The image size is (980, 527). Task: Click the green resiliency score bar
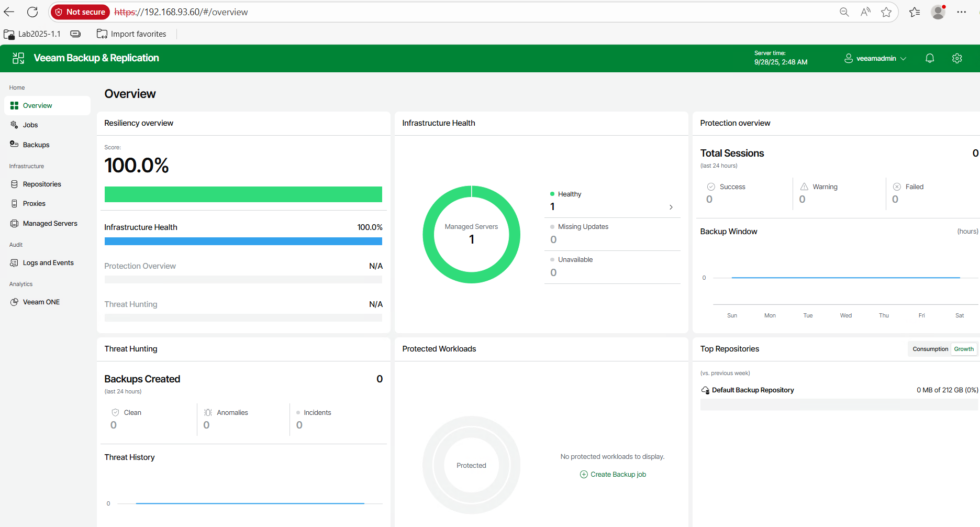pos(243,194)
